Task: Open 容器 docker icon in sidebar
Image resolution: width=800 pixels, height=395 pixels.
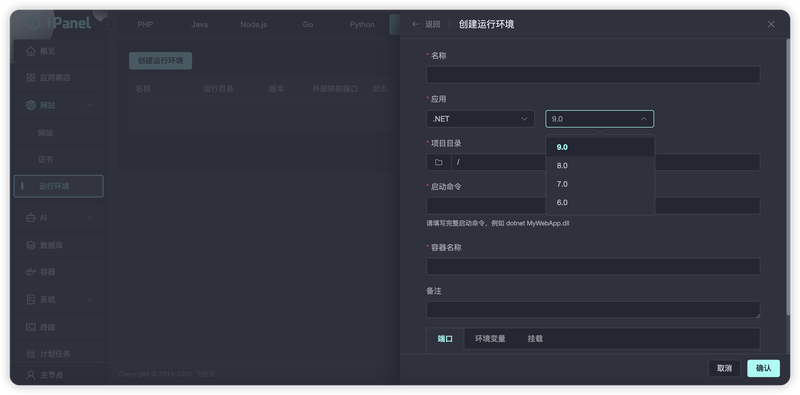Action: point(31,272)
